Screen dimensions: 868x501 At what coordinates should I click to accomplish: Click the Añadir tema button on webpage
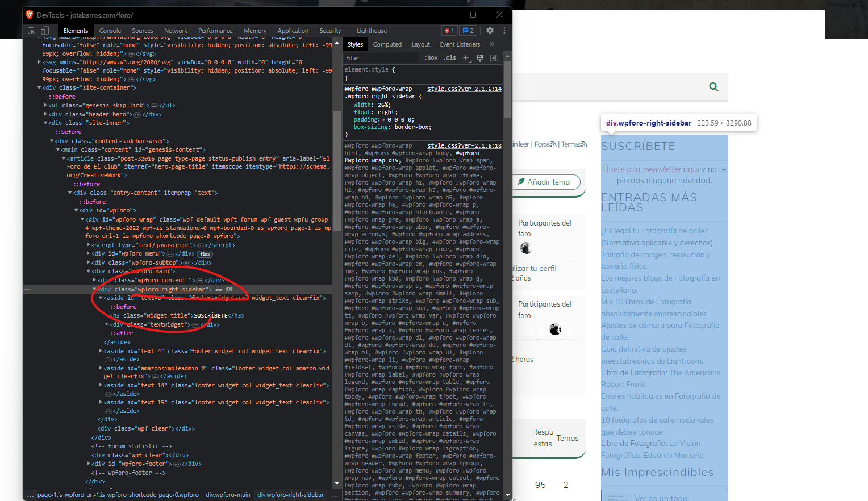(546, 182)
